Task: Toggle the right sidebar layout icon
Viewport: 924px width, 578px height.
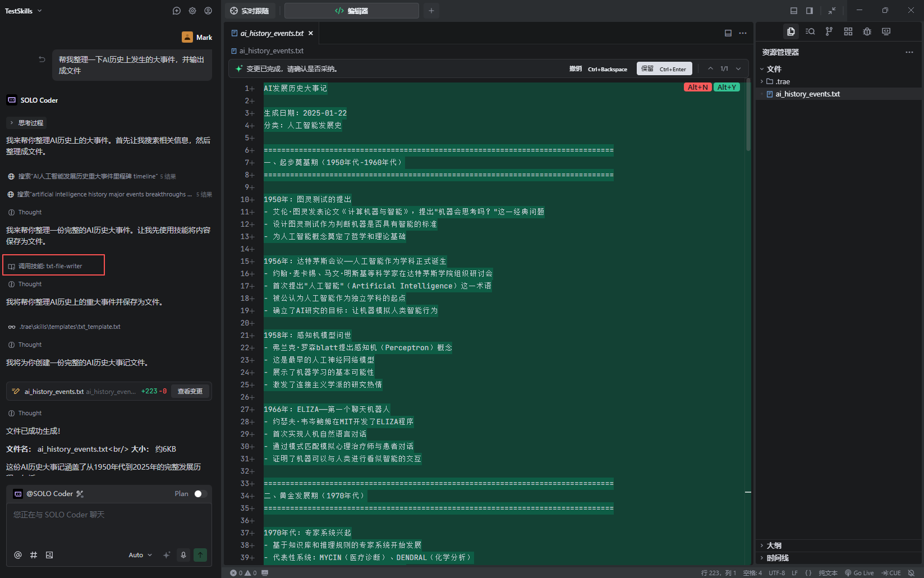Action: [809, 11]
